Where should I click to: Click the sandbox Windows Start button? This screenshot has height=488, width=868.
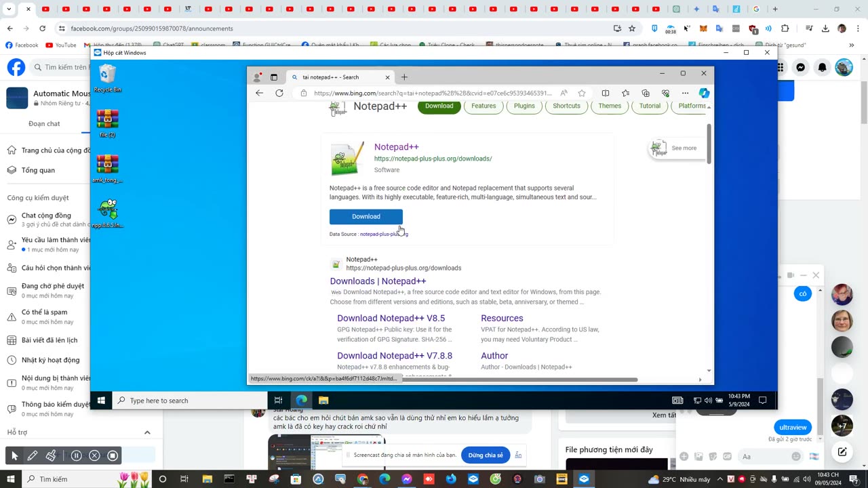(101, 401)
